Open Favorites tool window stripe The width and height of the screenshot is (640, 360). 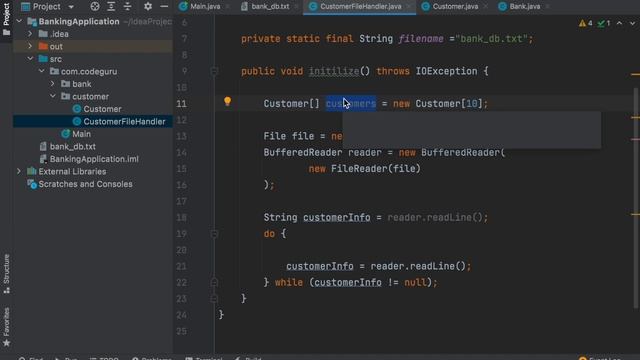(x=6, y=327)
